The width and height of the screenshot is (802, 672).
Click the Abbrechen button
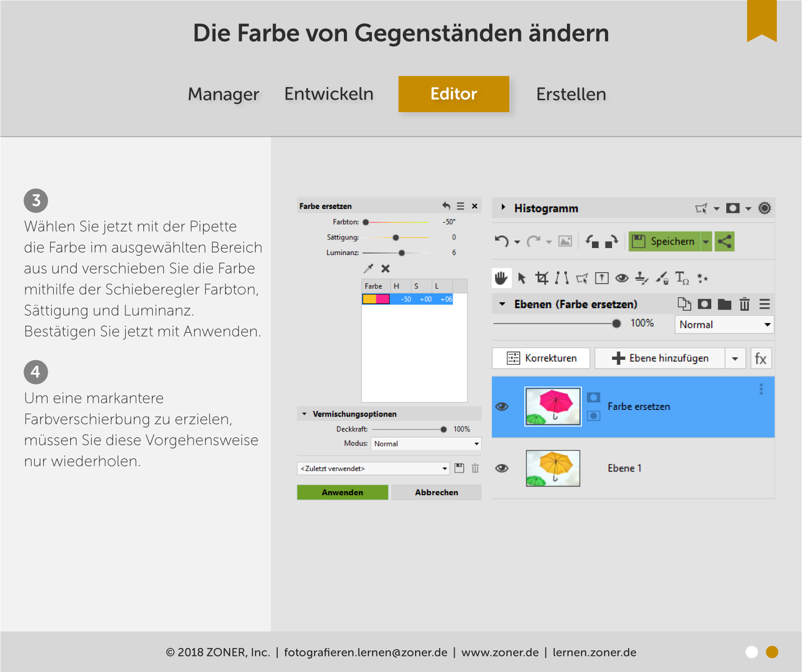(437, 492)
